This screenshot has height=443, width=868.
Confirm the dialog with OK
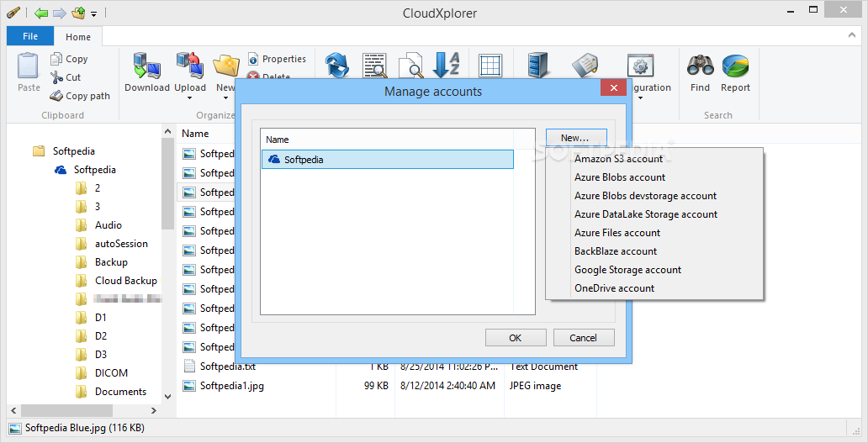(x=516, y=337)
